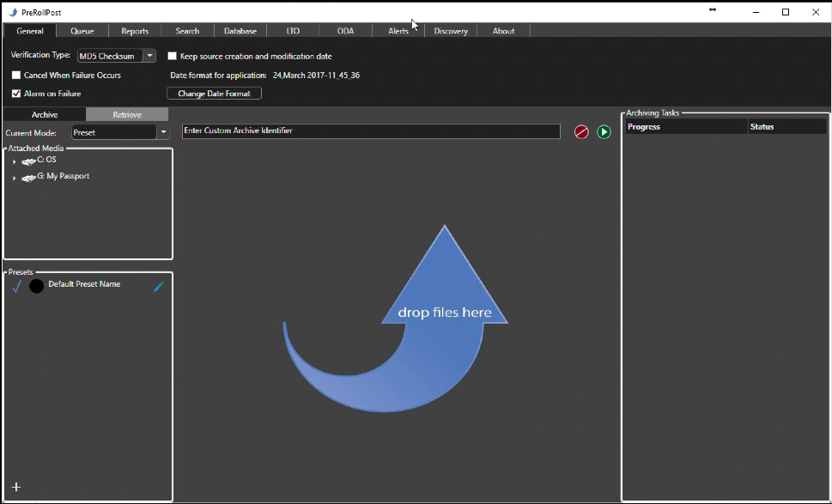Image resolution: width=832 pixels, height=504 pixels.
Task: Show the About tab
Action: tap(503, 31)
